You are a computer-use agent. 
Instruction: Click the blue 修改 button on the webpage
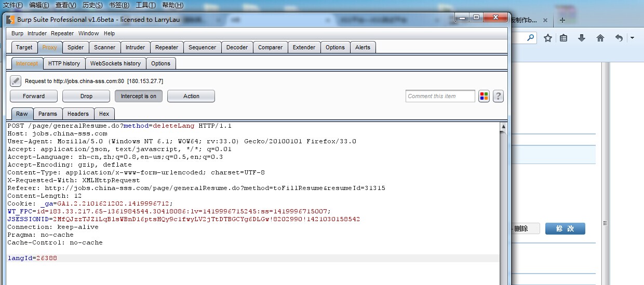pos(565,228)
